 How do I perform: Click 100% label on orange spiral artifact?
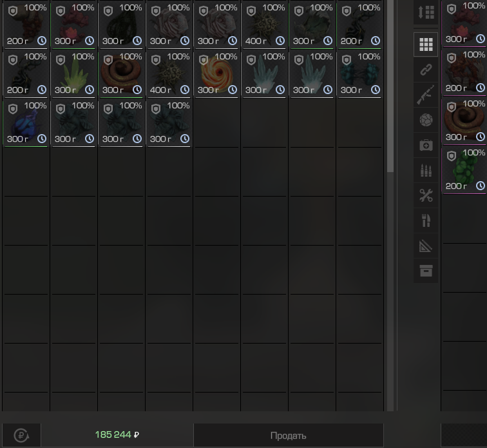[226, 57]
